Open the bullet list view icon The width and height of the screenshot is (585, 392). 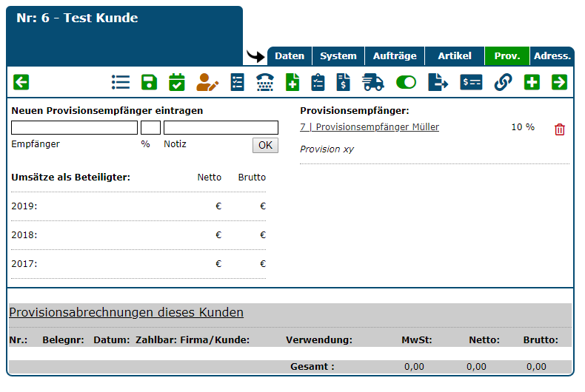[121, 82]
